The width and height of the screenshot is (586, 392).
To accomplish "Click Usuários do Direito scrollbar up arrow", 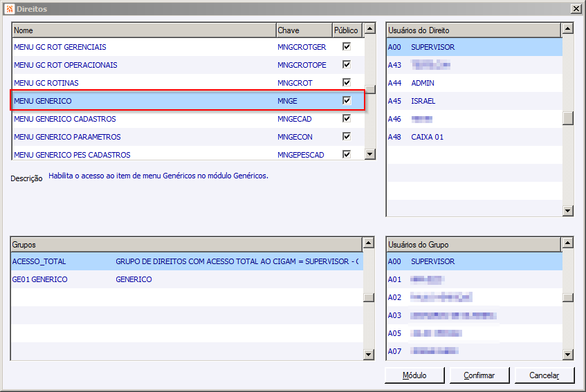I will [568, 28].
